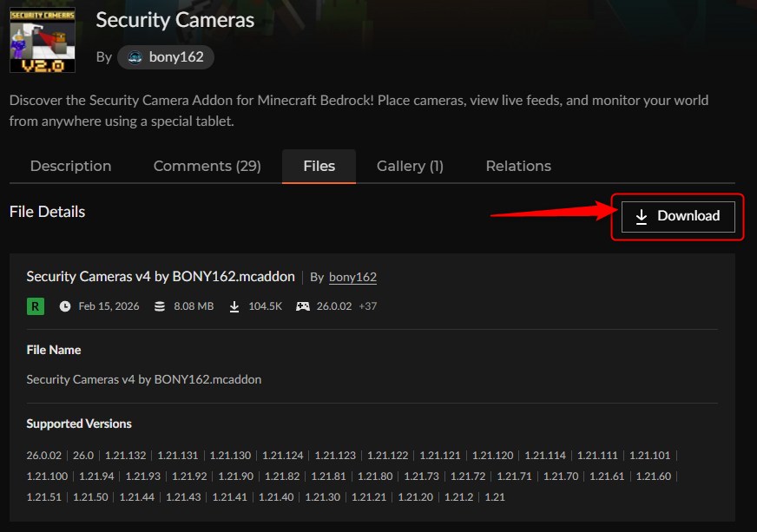Click supported version 1.21.131
The image size is (757, 532).
(178, 456)
